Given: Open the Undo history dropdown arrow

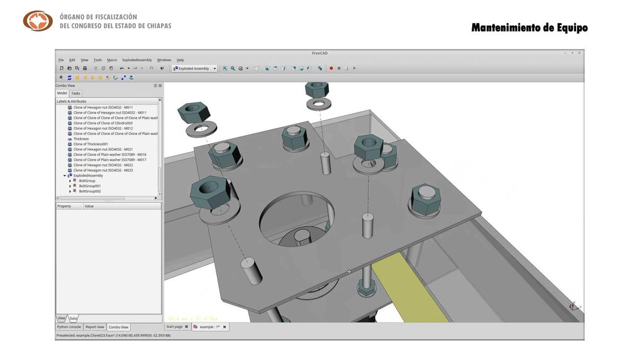Looking at the screenshot, I should point(128,68).
